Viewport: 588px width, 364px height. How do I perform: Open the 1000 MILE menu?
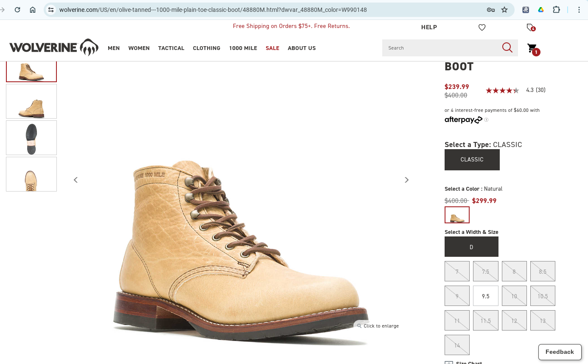point(243,48)
